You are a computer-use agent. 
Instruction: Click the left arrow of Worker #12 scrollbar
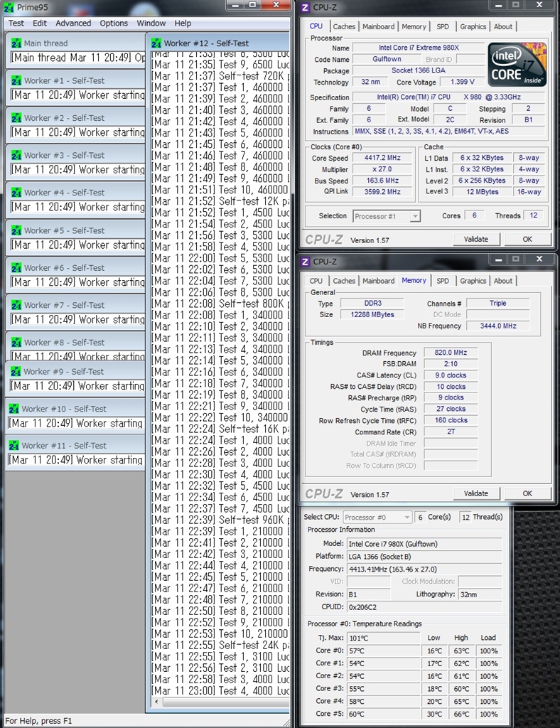coord(156,702)
